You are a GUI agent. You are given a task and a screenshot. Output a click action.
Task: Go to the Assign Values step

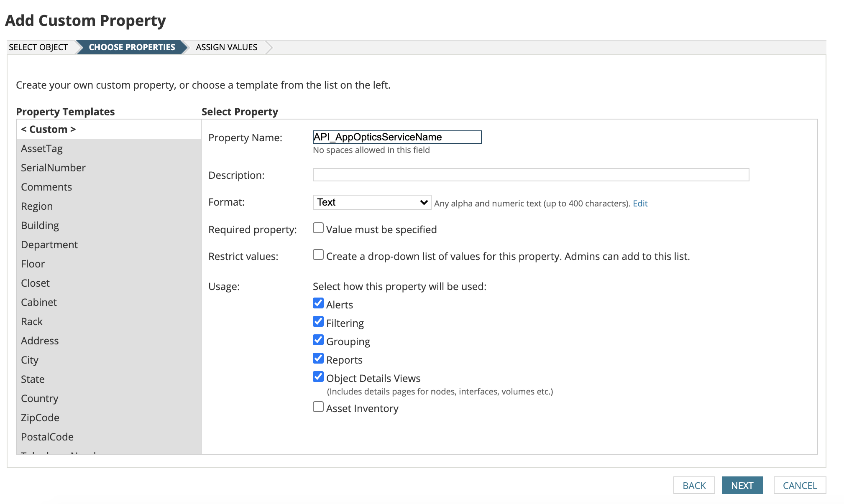point(226,47)
